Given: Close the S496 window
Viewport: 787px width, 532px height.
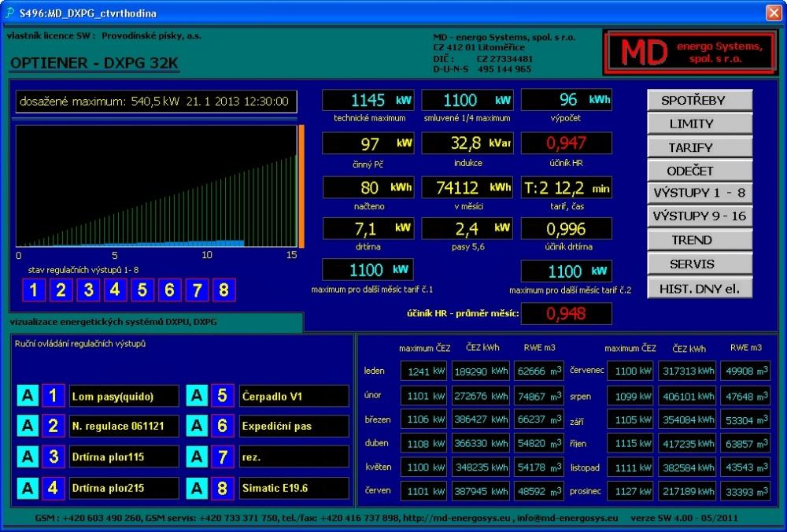Looking at the screenshot, I should pyautogui.click(x=774, y=13).
